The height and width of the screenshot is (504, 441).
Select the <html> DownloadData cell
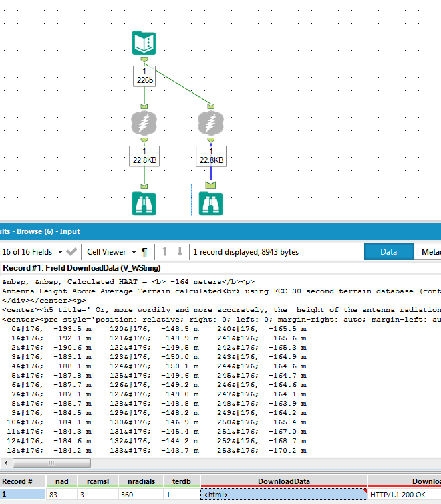tap(283, 495)
